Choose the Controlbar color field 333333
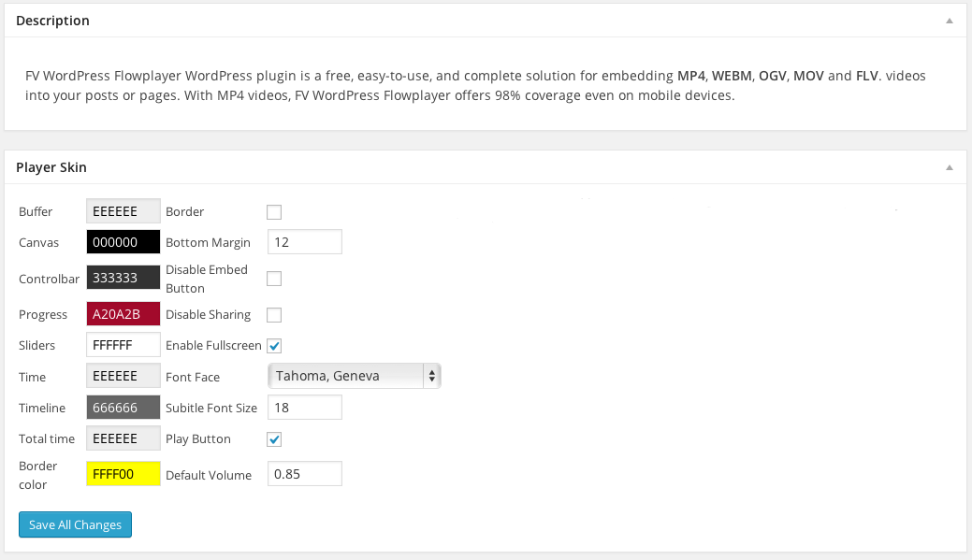The height and width of the screenshot is (560, 972). pos(123,278)
